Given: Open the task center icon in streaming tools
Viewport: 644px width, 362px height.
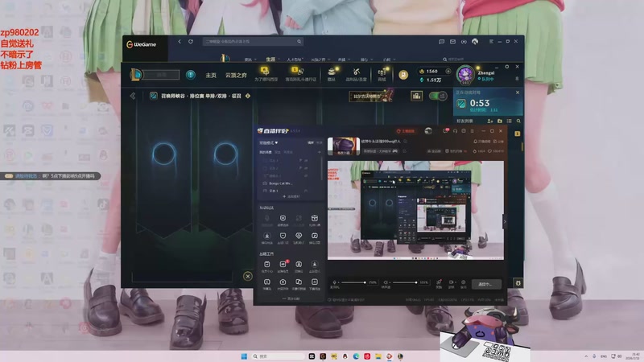Looking at the screenshot, I should point(267,266).
